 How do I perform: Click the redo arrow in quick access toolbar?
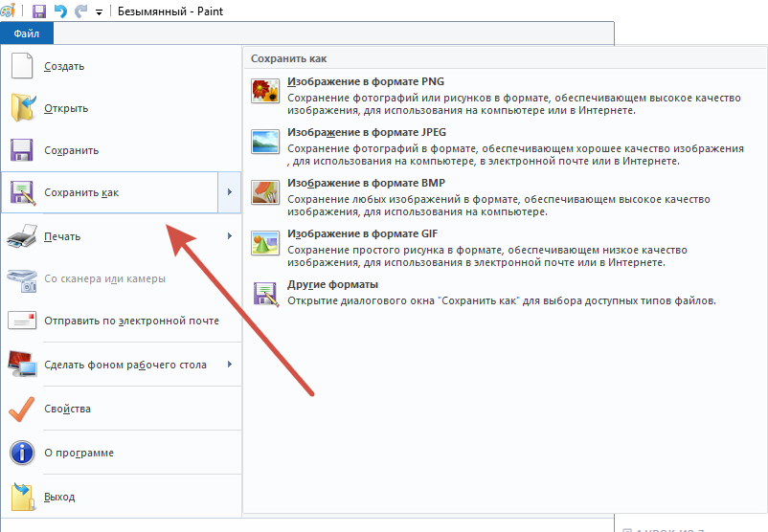coord(80,11)
